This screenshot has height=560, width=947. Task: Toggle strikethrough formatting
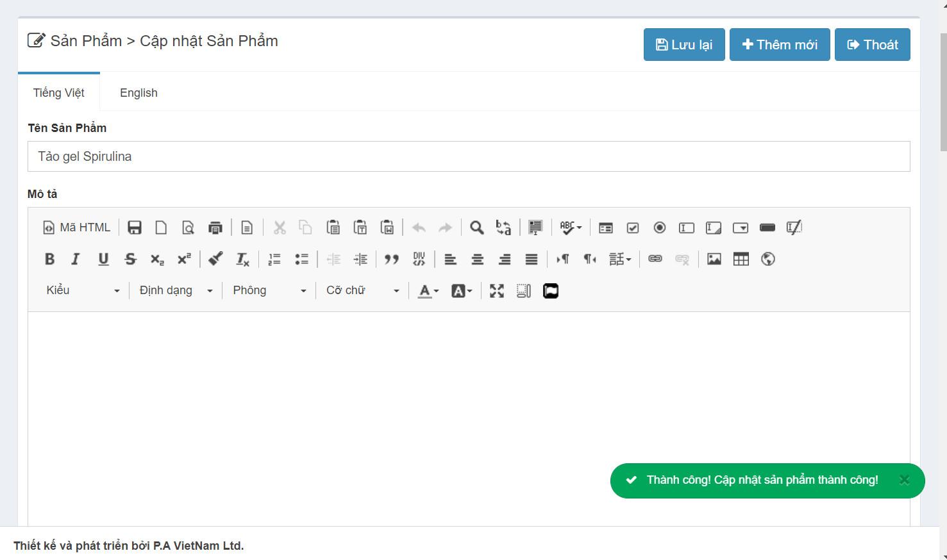pyautogui.click(x=130, y=259)
